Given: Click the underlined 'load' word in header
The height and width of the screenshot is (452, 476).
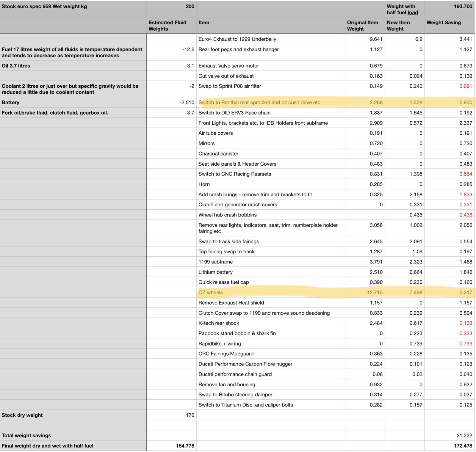Looking at the screenshot, I should click(413, 12).
